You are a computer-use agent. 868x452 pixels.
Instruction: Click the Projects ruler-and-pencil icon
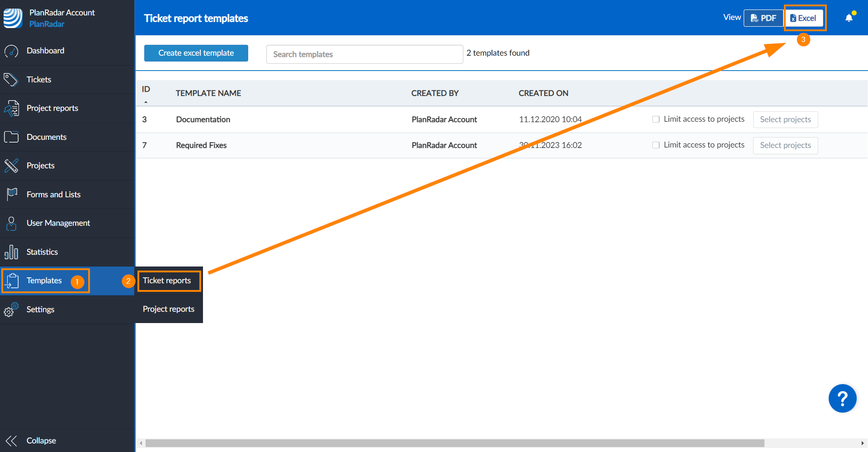click(x=11, y=166)
